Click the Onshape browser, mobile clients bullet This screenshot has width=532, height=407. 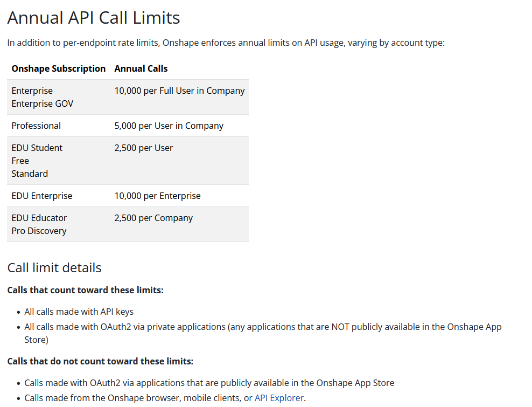point(165,398)
